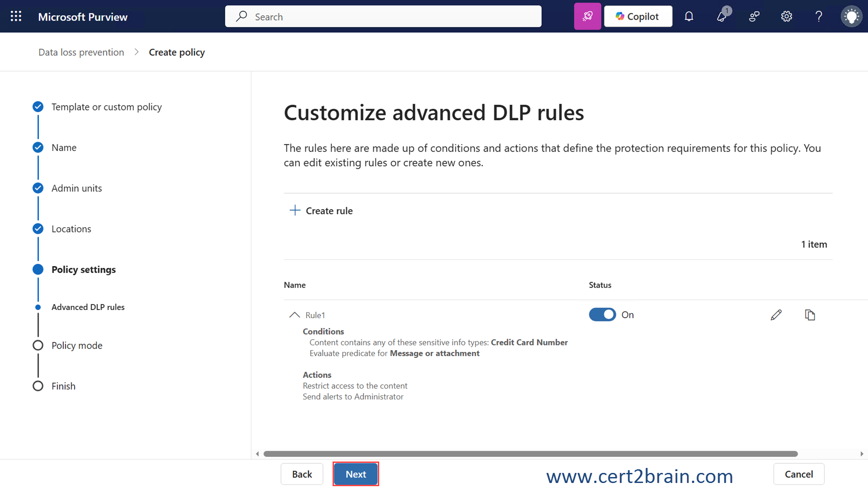The width and height of the screenshot is (868, 488).
Task: Click the horizontal scrollbar right arrow
Action: [862, 454]
